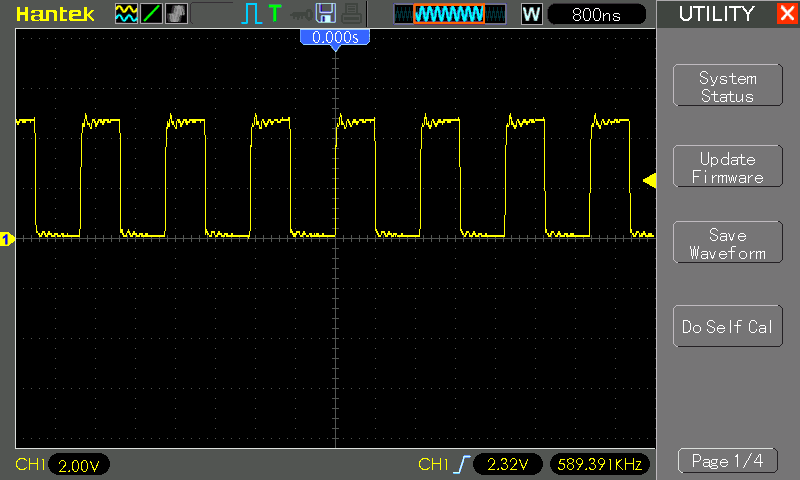Click the yellow waveform acquisition icon
Image resolution: width=800 pixels, height=480 pixels.
point(127,14)
